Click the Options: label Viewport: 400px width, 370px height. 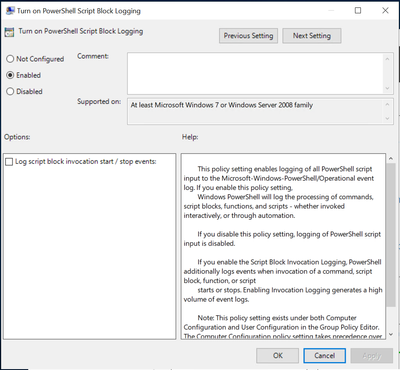point(17,137)
